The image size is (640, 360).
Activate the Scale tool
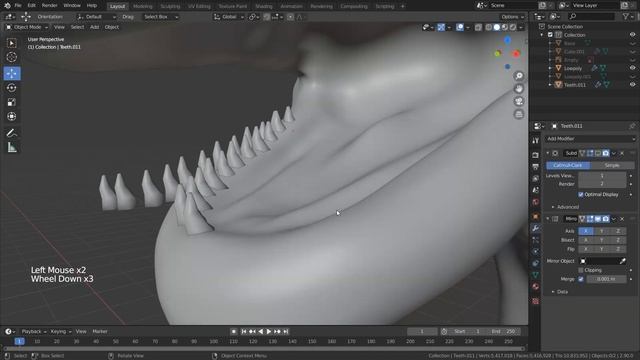coord(12,102)
